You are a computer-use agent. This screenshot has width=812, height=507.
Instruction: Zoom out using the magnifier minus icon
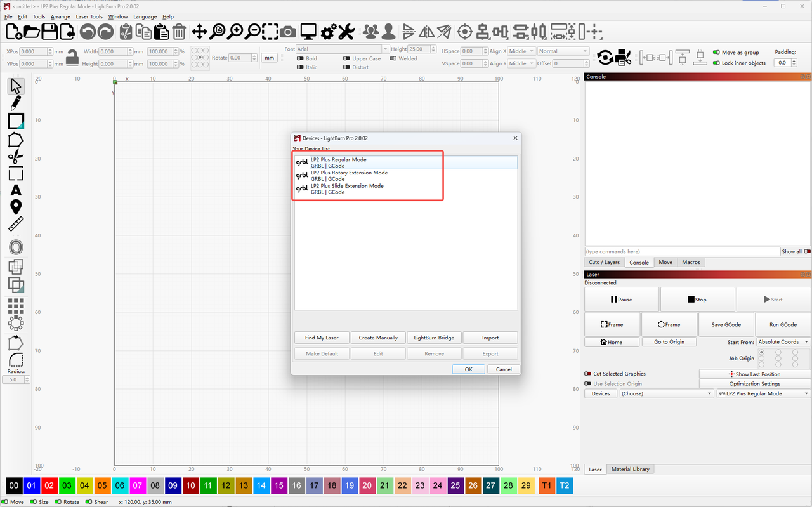252,32
